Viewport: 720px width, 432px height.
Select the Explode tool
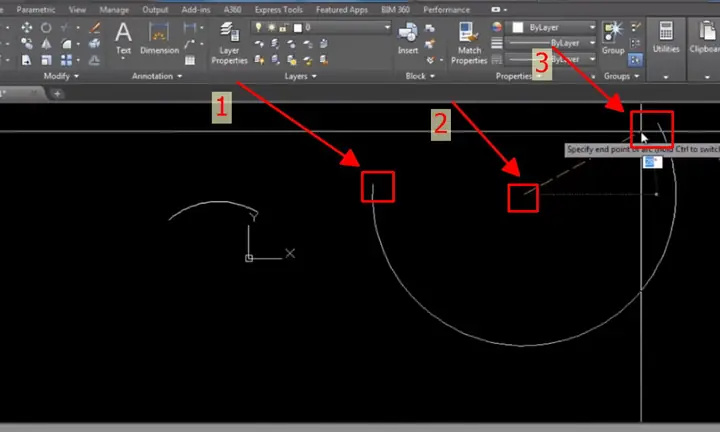[95, 44]
